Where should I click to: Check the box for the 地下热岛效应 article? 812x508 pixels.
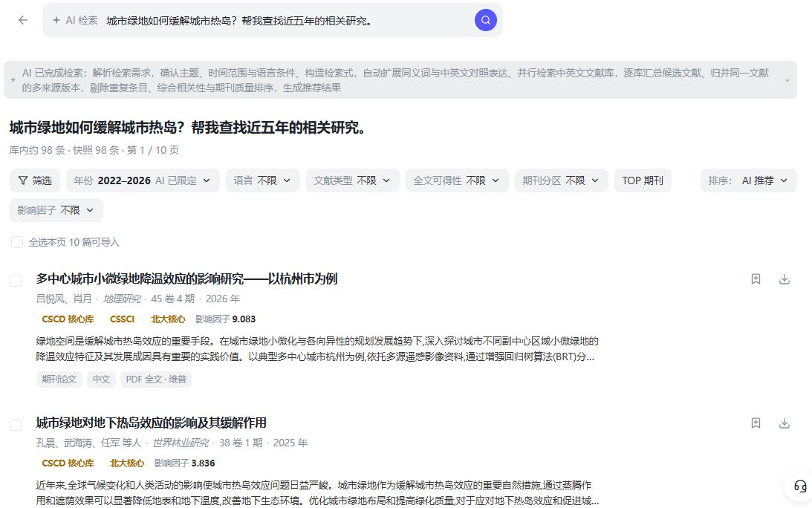pyautogui.click(x=16, y=425)
